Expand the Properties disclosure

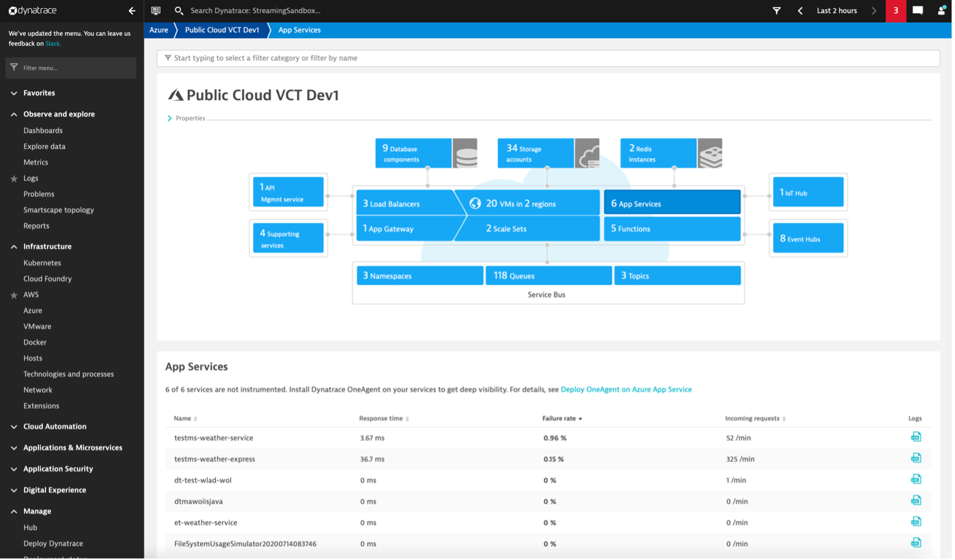pos(170,119)
